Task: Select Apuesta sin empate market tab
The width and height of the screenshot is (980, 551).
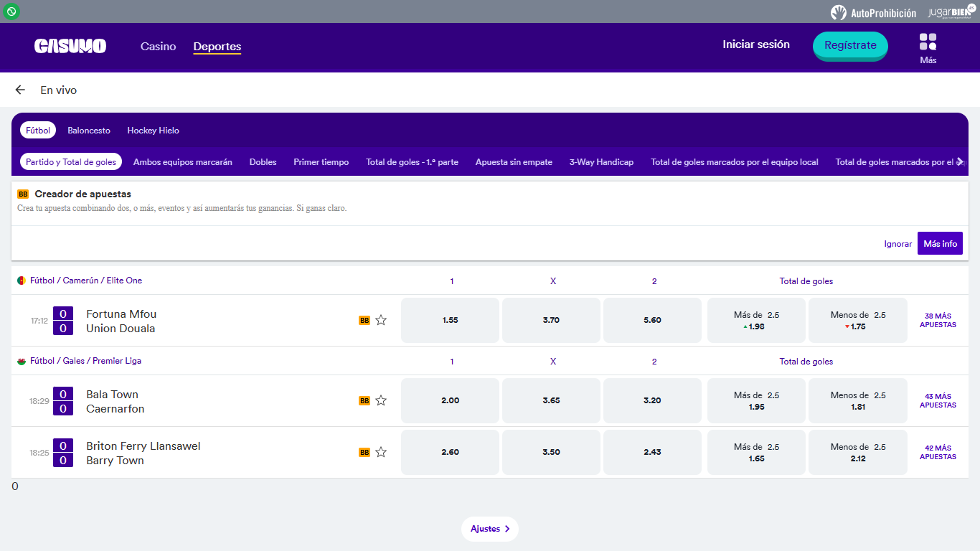Action: [x=514, y=162]
